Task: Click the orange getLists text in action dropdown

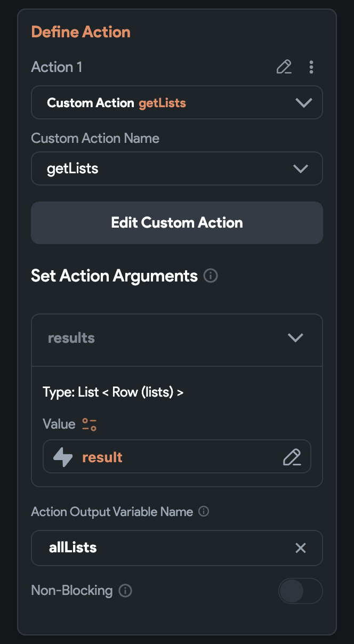Action: (163, 103)
